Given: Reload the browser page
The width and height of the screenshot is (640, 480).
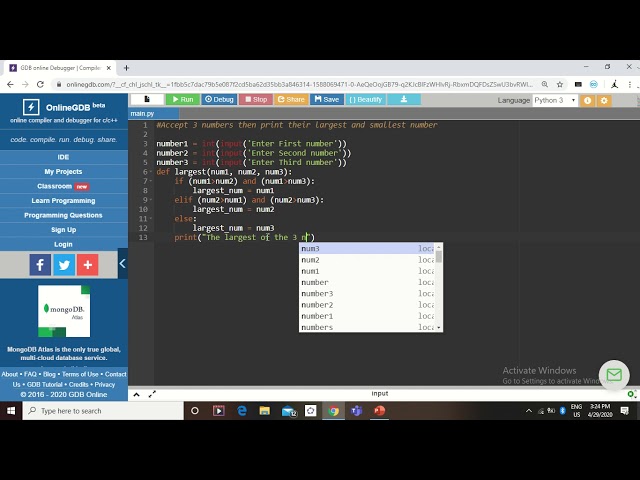Looking at the screenshot, I should (x=40, y=84).
